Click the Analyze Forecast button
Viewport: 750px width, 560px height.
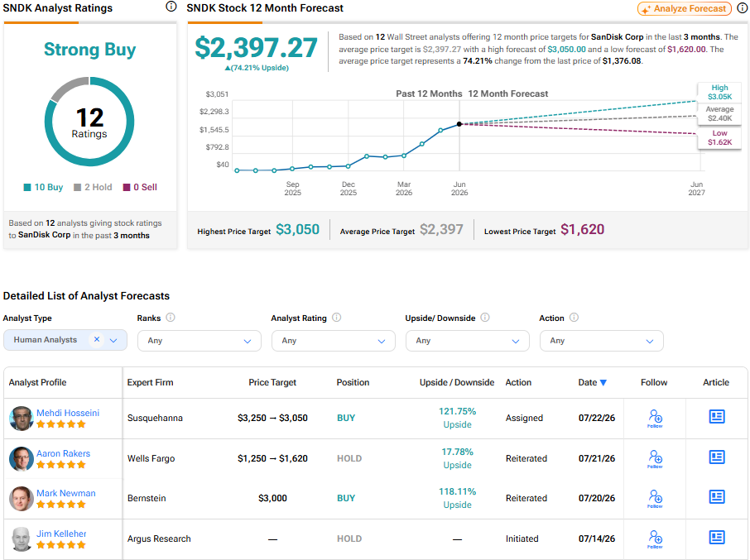click(685, 8)
